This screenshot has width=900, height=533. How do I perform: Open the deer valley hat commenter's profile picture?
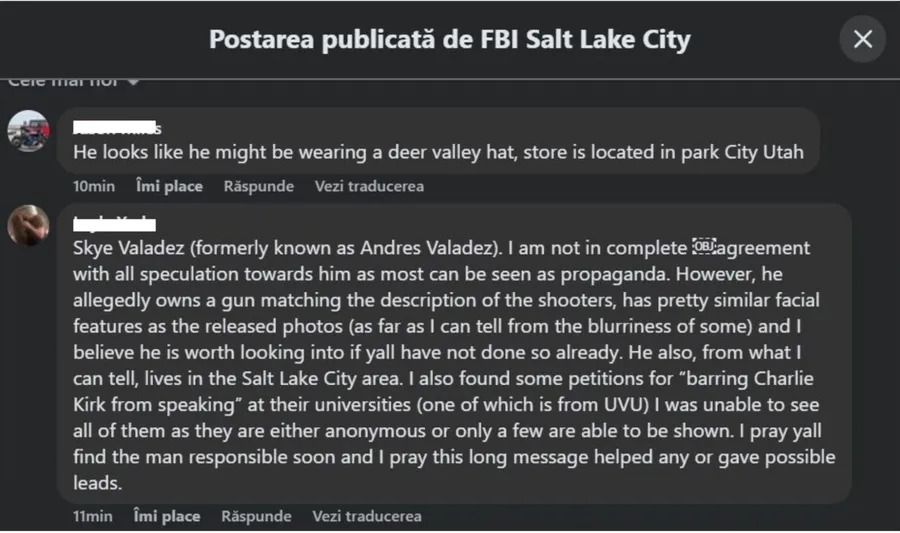(28, 131)
